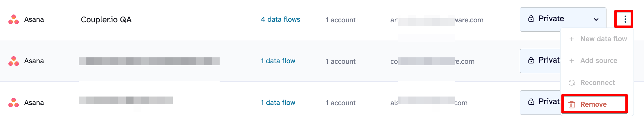The image size is (644, 120).
Task: Select Remove from the context menu
Action: coord(593,104)
